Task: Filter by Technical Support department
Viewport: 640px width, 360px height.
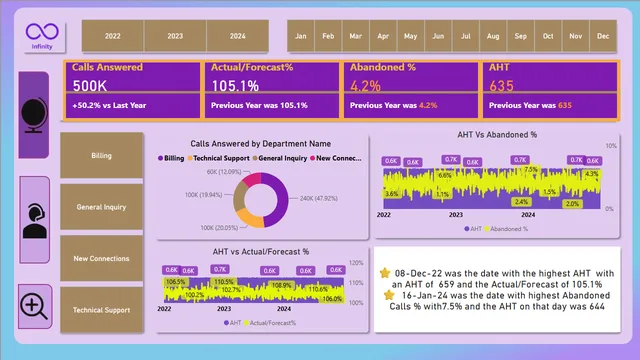Action: click(x=101, y=310)
